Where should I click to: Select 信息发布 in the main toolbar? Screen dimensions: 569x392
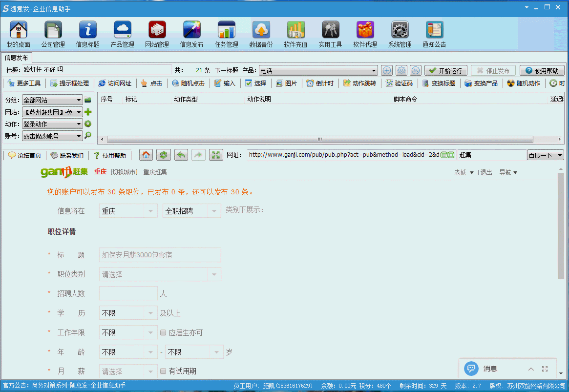191,34
